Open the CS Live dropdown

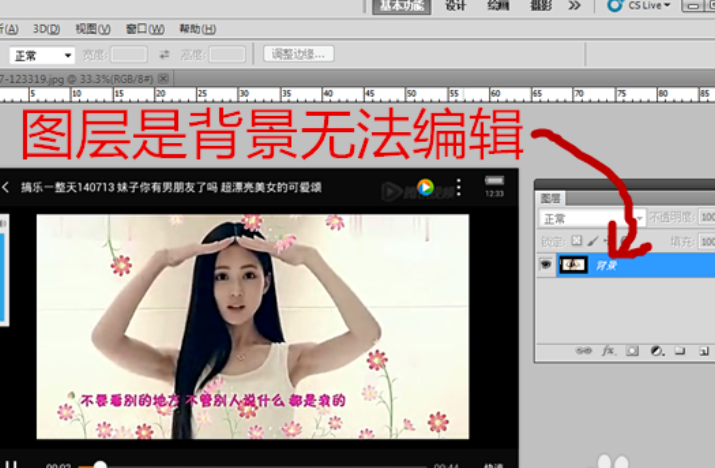click(x=639, y=5)
